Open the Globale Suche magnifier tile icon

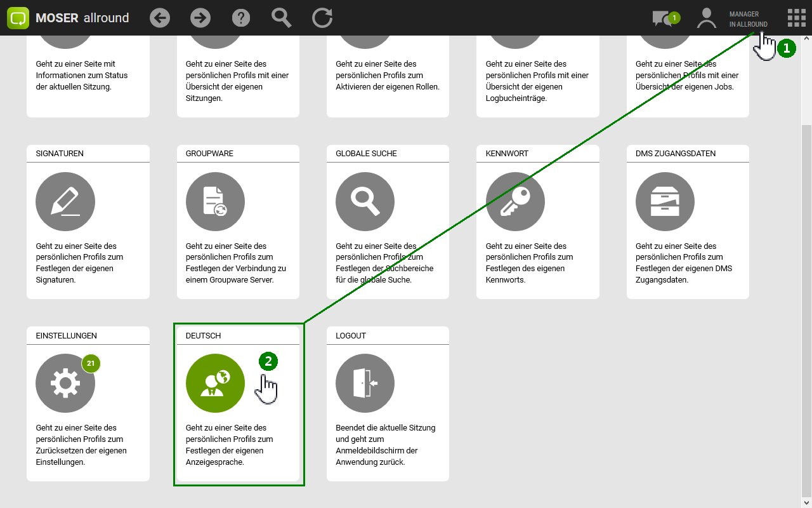[365, 202]
